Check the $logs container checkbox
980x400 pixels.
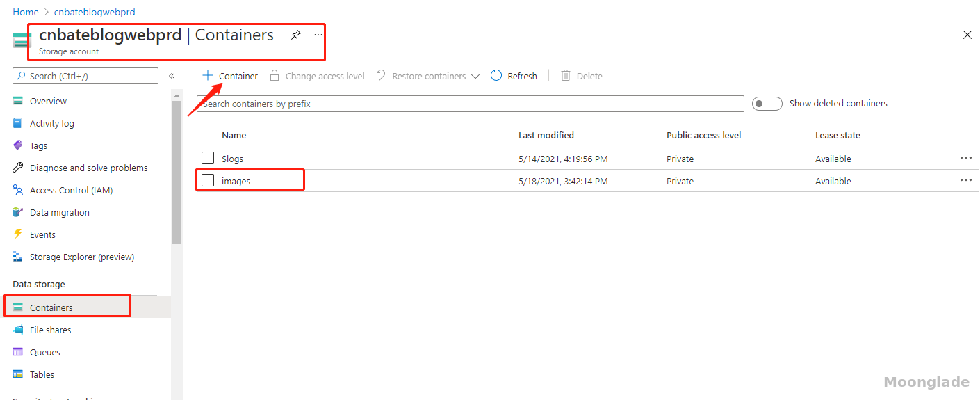[x=208, y=158]
